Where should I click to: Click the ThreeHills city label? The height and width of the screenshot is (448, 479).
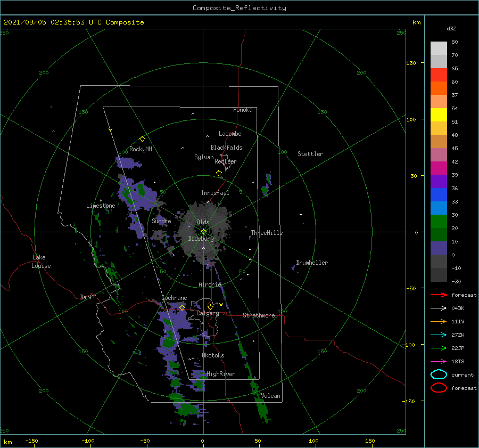[x=267, y=233]
